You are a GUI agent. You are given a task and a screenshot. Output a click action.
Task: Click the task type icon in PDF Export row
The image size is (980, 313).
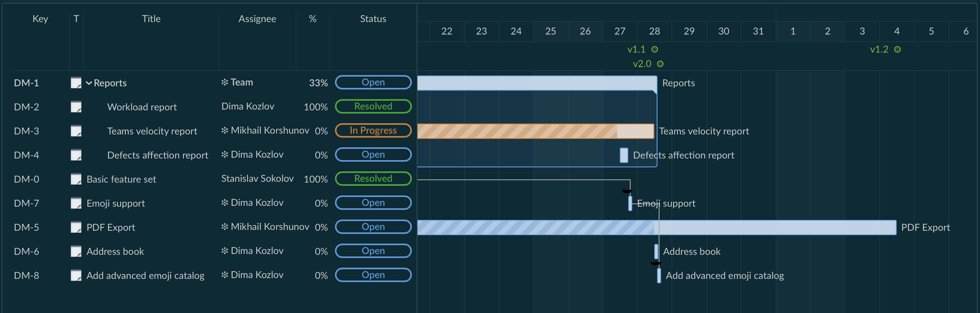[76, 227]
